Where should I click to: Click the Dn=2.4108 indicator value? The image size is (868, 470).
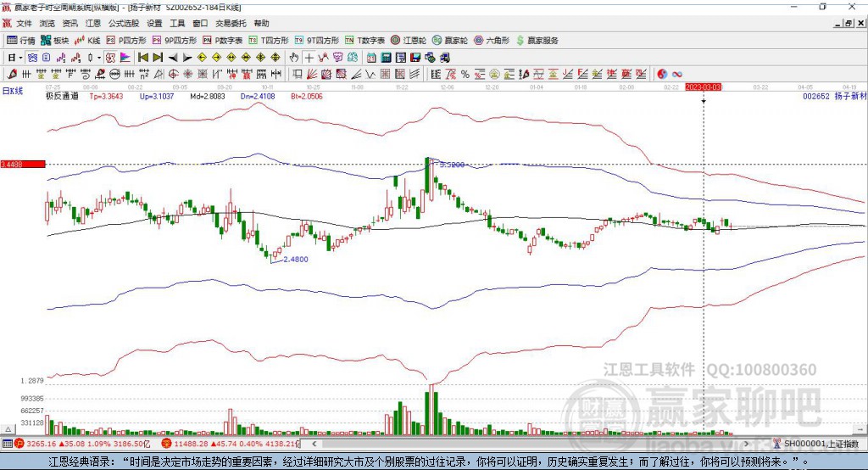tap(258, 96)
